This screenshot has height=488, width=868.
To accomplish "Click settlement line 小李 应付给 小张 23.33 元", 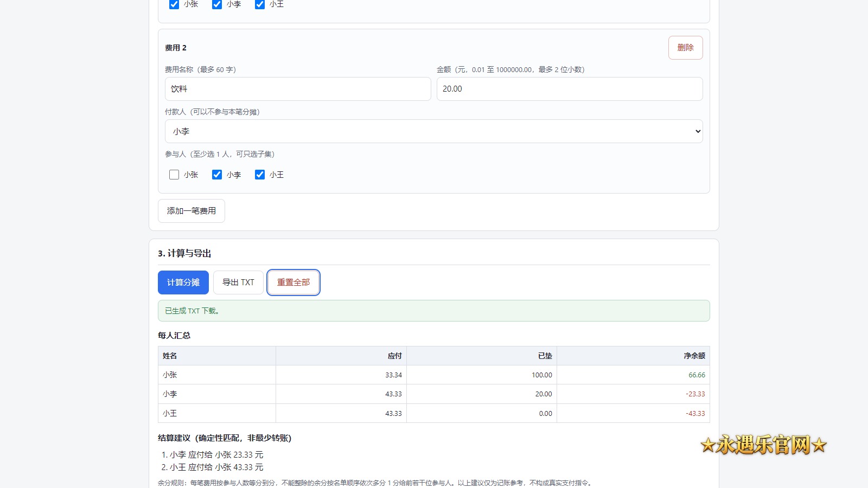I will (216, 455).
